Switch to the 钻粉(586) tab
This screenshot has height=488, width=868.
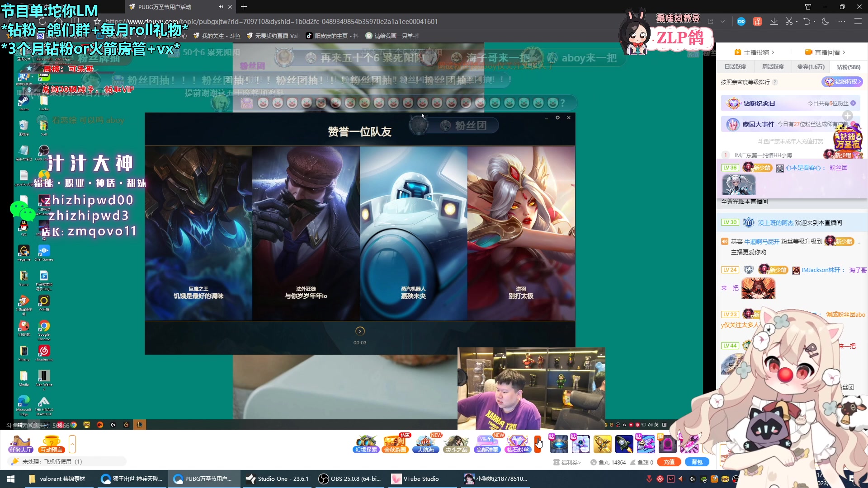[848, 67]
